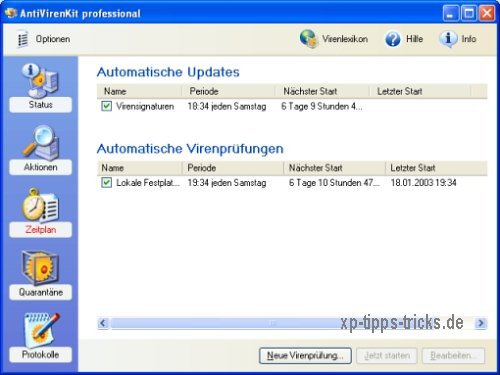
Task: Open the Optionen list icon
Action: tap(23, 39)
